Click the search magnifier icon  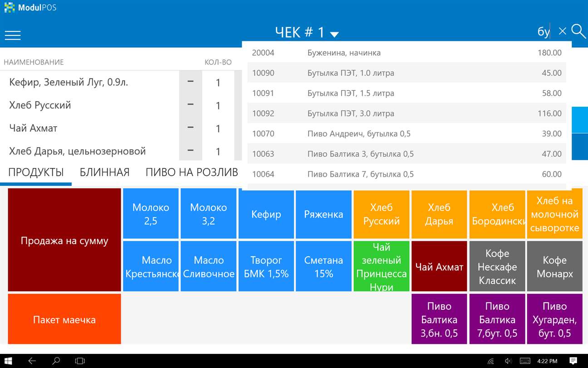pos(578,31)
